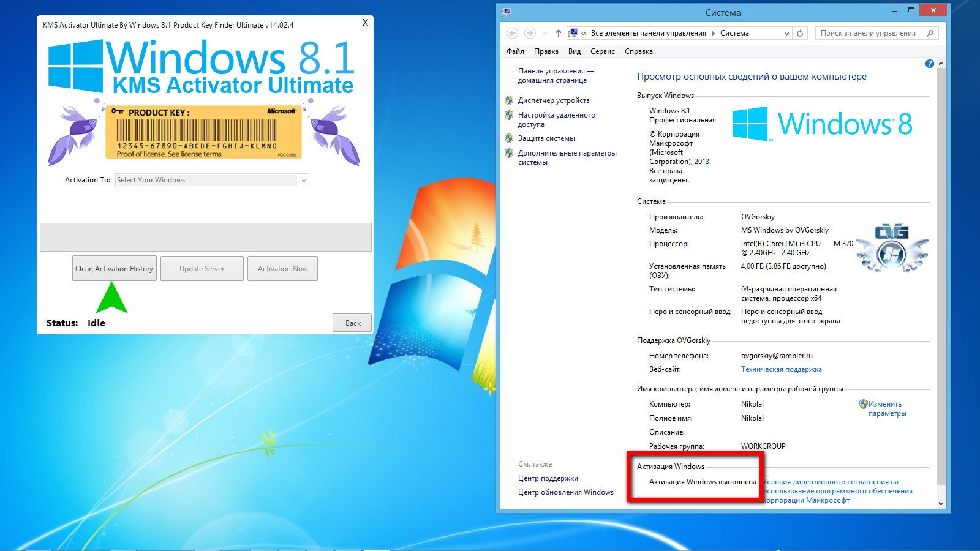Click Status Idle text in KMS Activator
980x551 pixels.
point(76,323)
